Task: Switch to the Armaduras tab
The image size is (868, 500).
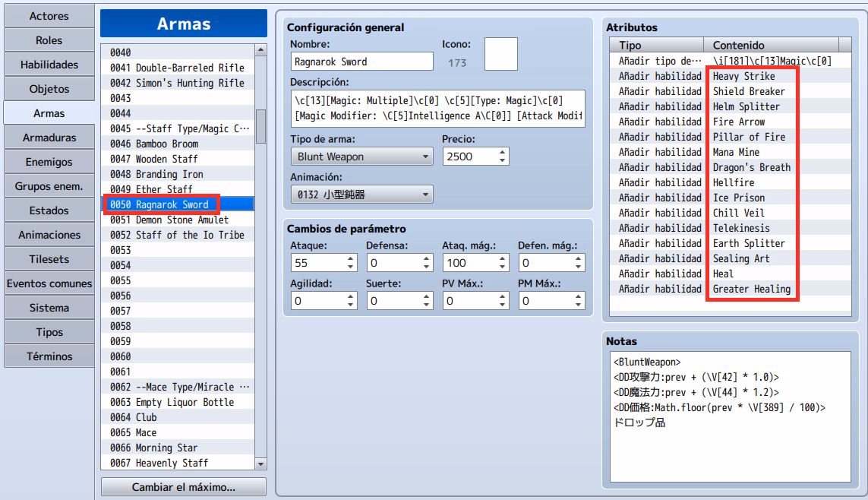Action: tap(49, 138)
